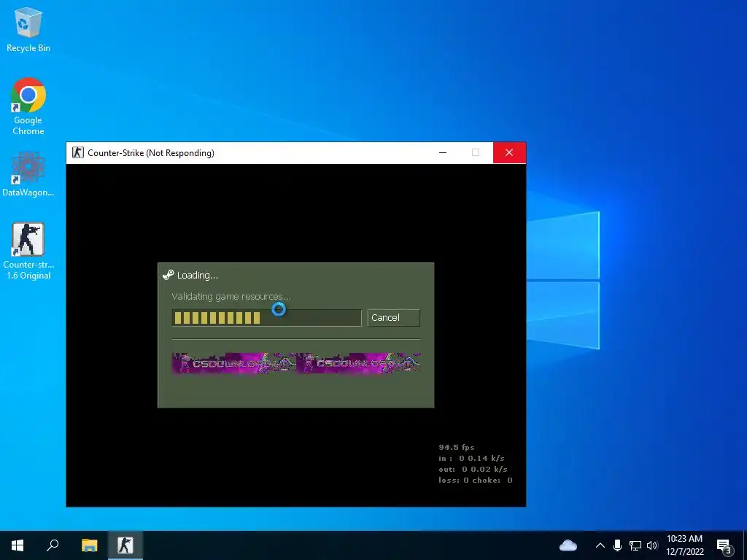Open the OneDrive cloud tray icon
Screen dimensions: 747x560
pos(568,545)
